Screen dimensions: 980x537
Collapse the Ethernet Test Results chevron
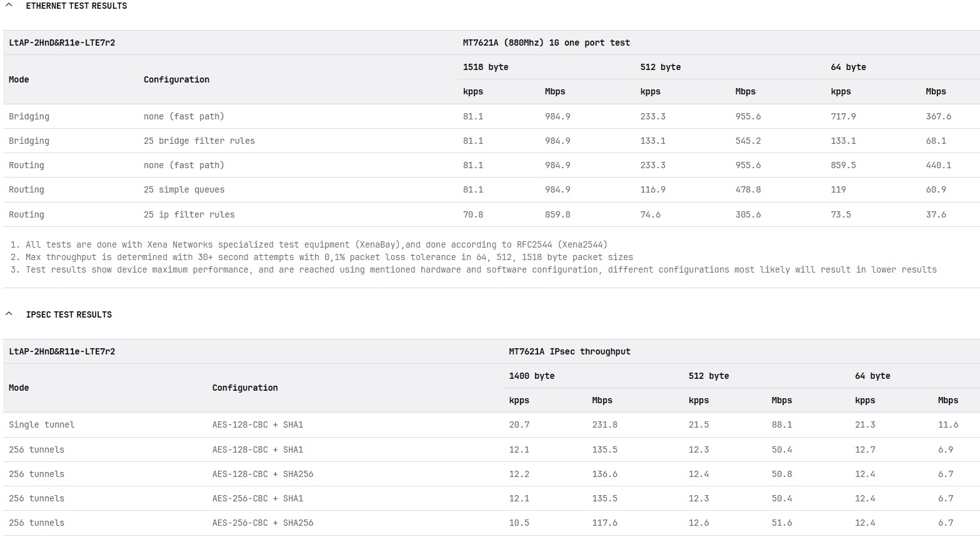tap(9, 6)
